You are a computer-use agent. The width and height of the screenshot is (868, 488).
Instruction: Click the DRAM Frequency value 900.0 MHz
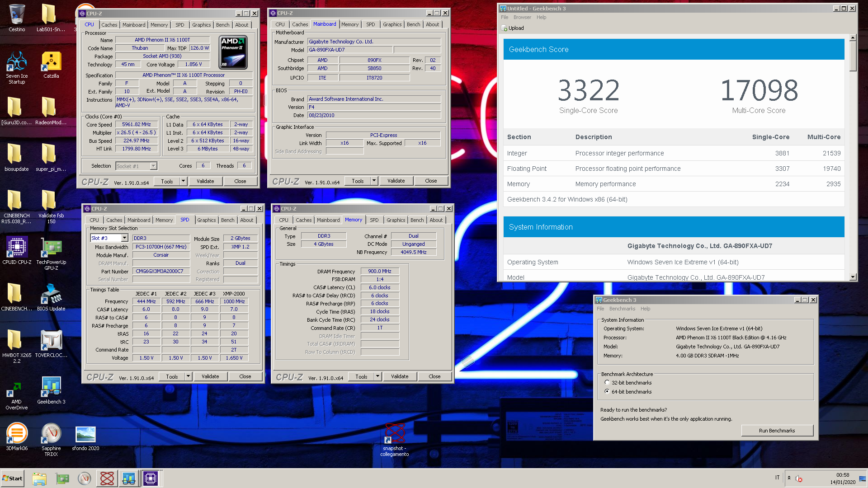(x=380, y=271)
